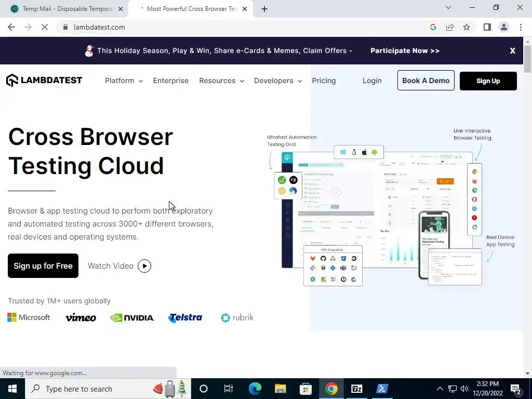Viewport: 532px width, 399px height.
Task: Click Book A Demo button
Action: click(x=426, y=81)
